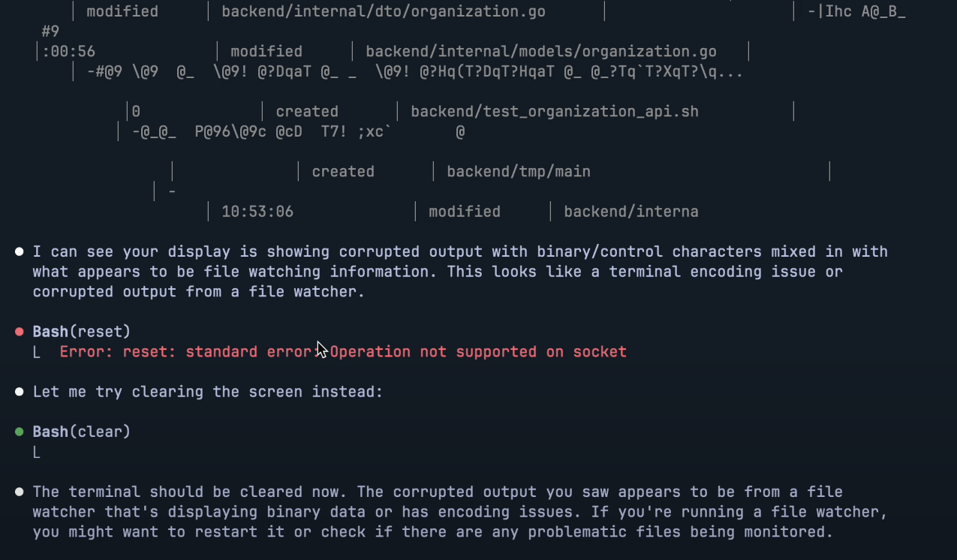This screenshot has width=957, height=560.
Task: Click the green bullet beside Bash(clear)
Action: pos(20,432)
